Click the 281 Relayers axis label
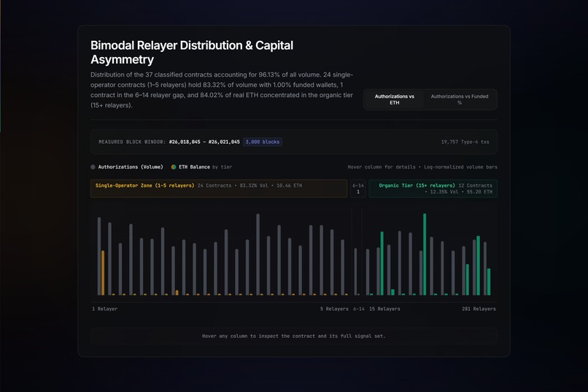 point(479,309)
